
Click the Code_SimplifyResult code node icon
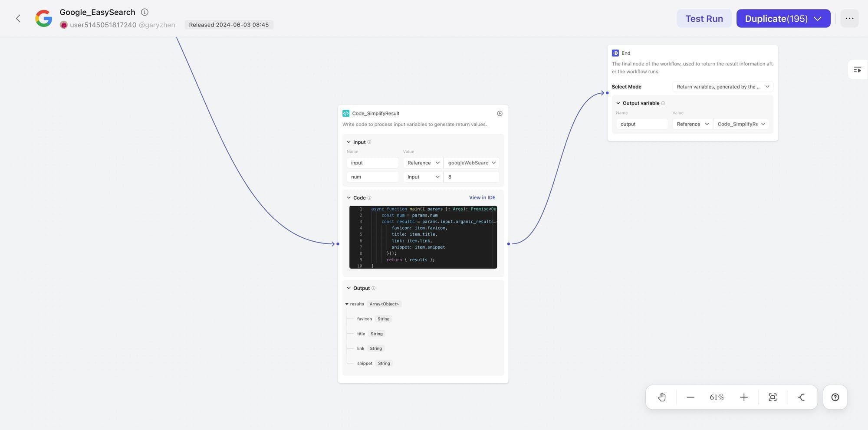(346, 113)
